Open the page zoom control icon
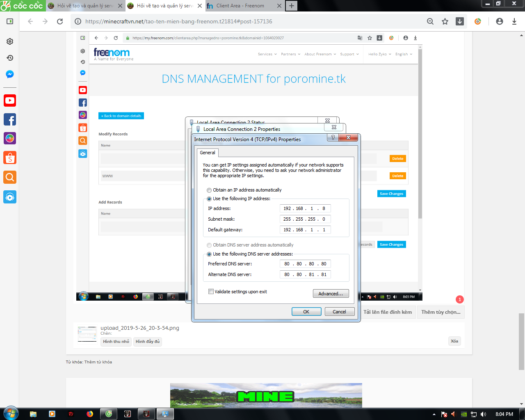 (x=430, y=21)
